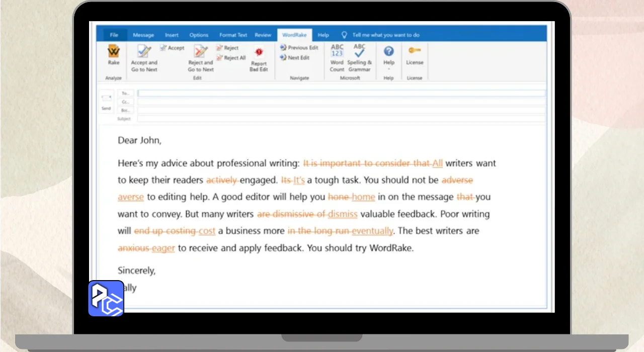
Task: Click the suggested word 'cost'
Action: tap(207, 231)
